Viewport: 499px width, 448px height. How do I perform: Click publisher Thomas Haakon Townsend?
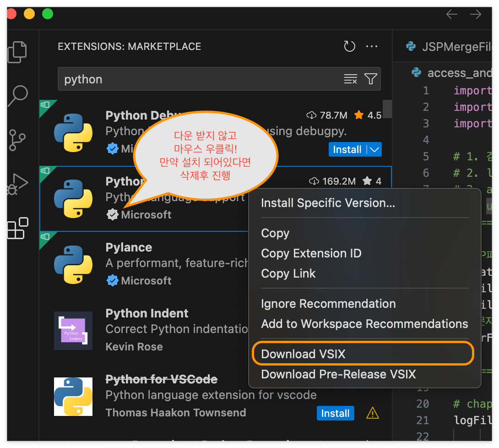point(176,412)
